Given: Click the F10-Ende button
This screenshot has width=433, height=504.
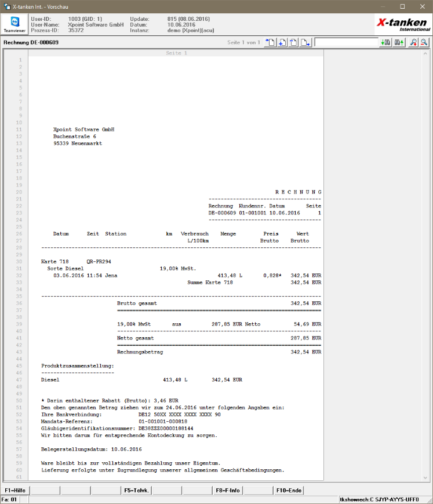Looking at the screenshot, I should (289, 490).
